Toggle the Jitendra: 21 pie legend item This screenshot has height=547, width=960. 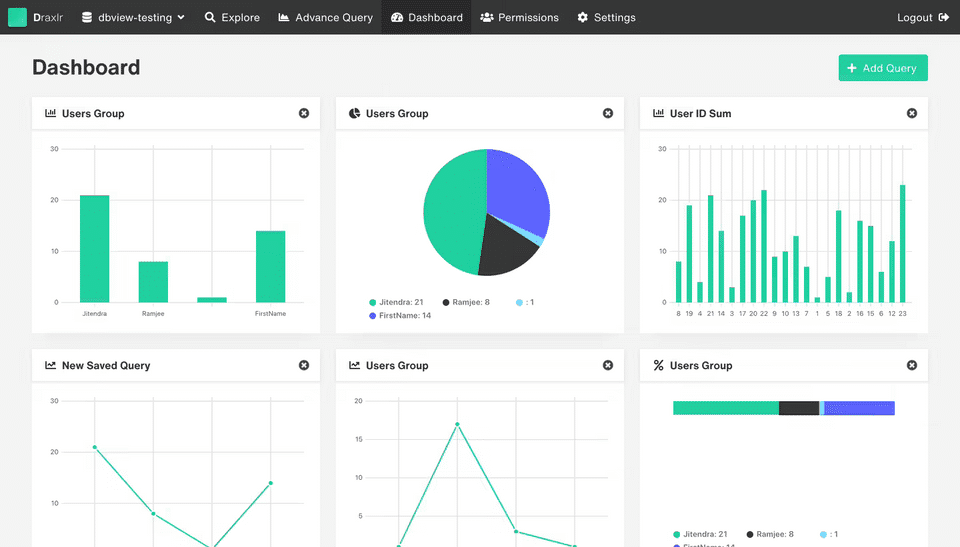[396, 302]
